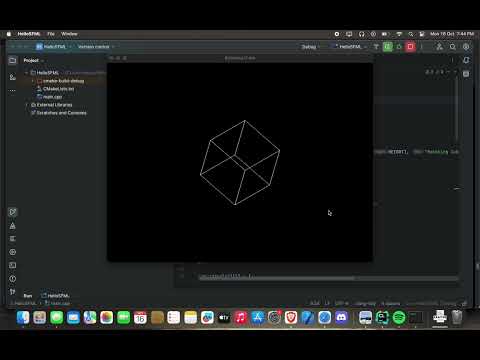Open the Project tool window folder icon
480x360 pixels.
coord(13,60)
